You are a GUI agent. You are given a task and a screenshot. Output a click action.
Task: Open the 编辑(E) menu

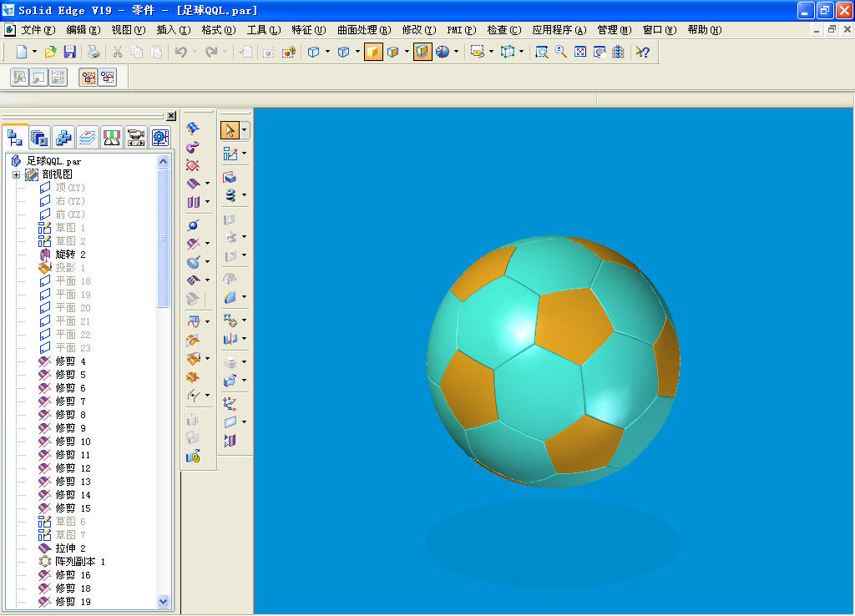[83, 30]
